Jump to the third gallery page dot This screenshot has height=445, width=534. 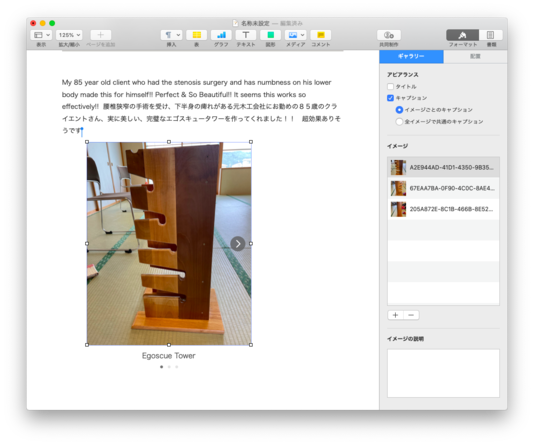point(177,367)
